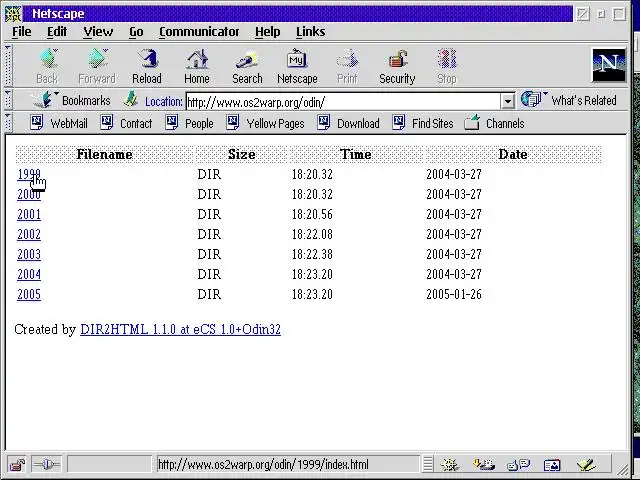640x480 pixels.
Task: Reload the current page
Action: tap(147, 66)
